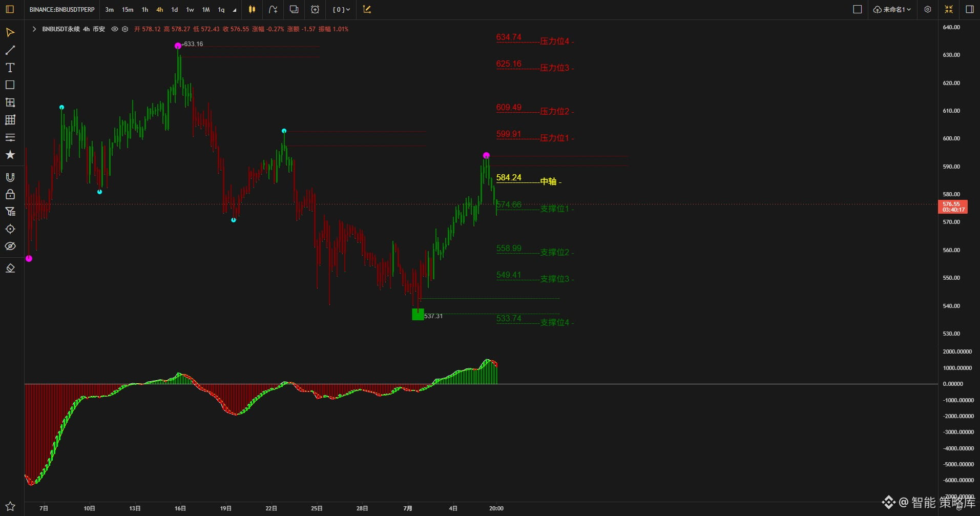The width and height of the screenshot is (980, 516).
Task: Click the 涨幅 -0.27% change readout
Action: (268, 29)
